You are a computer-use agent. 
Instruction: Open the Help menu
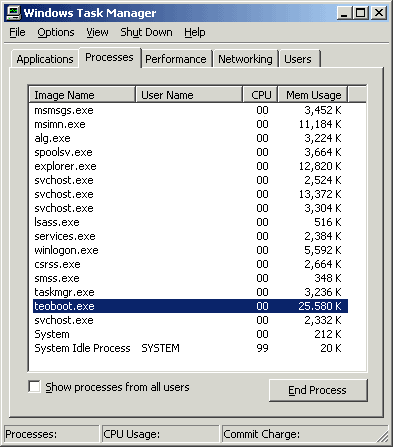[x=195, y=32]
